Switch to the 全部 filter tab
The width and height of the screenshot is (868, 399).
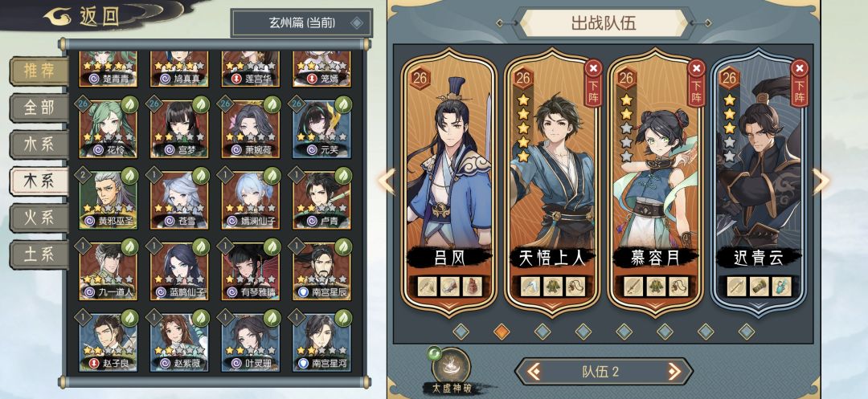pyautogui.click(x=39, y=108)
